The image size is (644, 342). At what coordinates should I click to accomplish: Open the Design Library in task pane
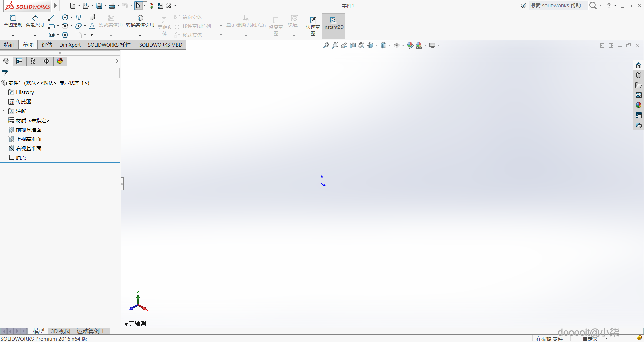tap(639, 75)
